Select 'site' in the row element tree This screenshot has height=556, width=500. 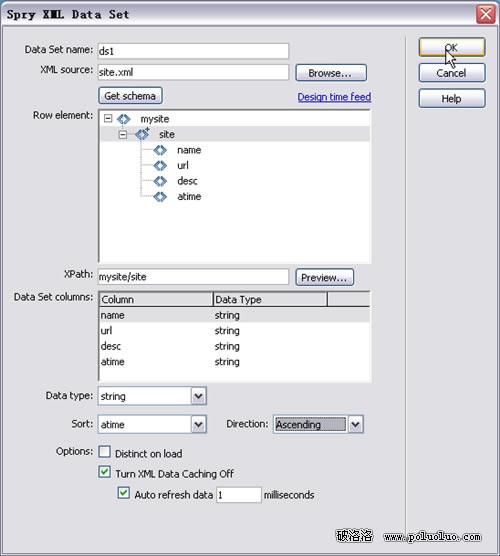click(x=167, y=134)
